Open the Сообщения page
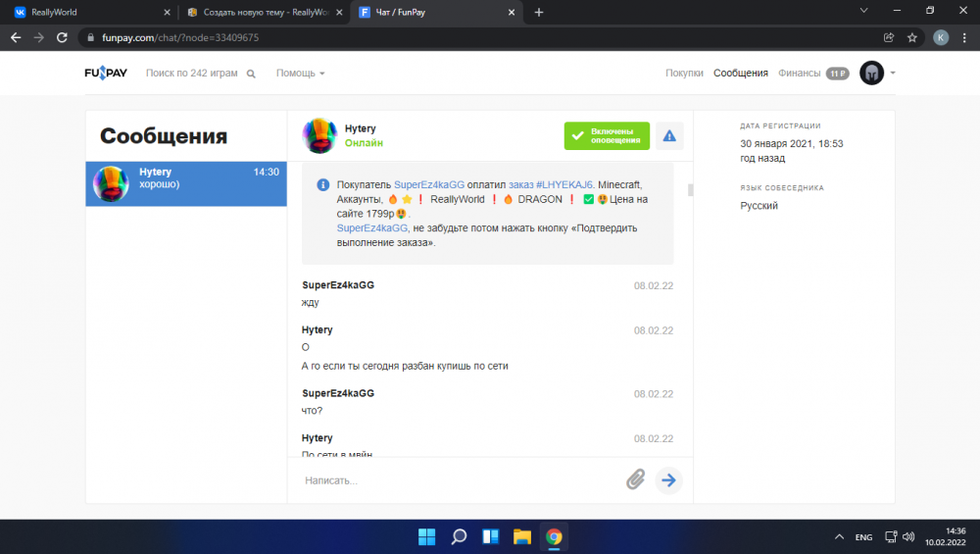 741,74
